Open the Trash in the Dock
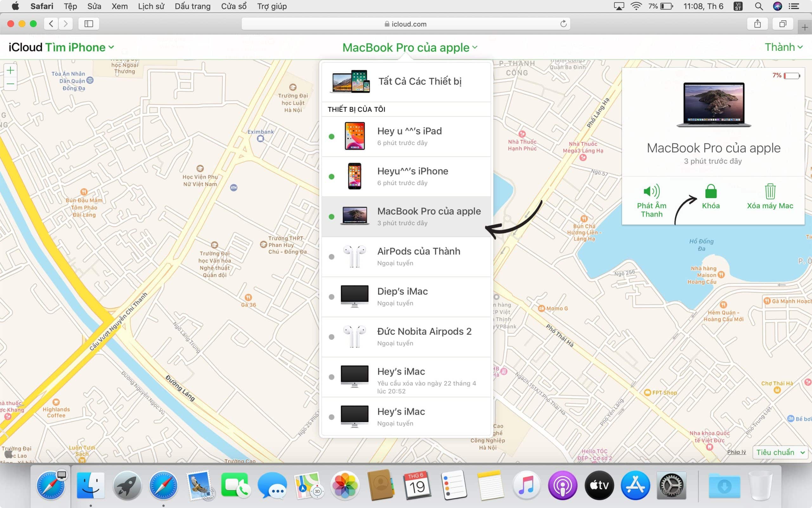Image resolution: width=812 pixels, height=508 pixels. pos(760,485)
